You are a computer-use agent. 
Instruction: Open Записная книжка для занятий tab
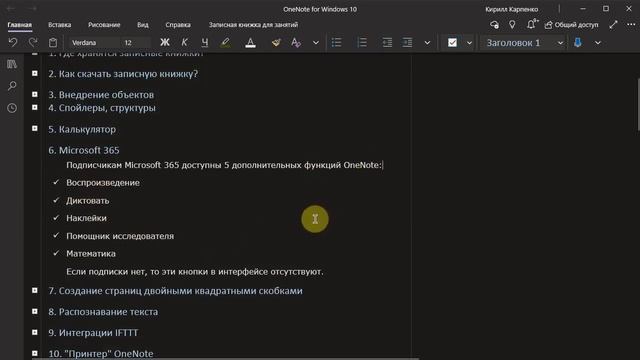pyautogui.click(x=253, y=25)
